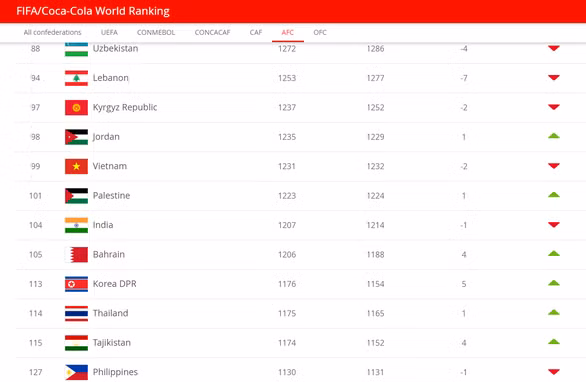Switch to the UEFA tab

coord(109,33)
